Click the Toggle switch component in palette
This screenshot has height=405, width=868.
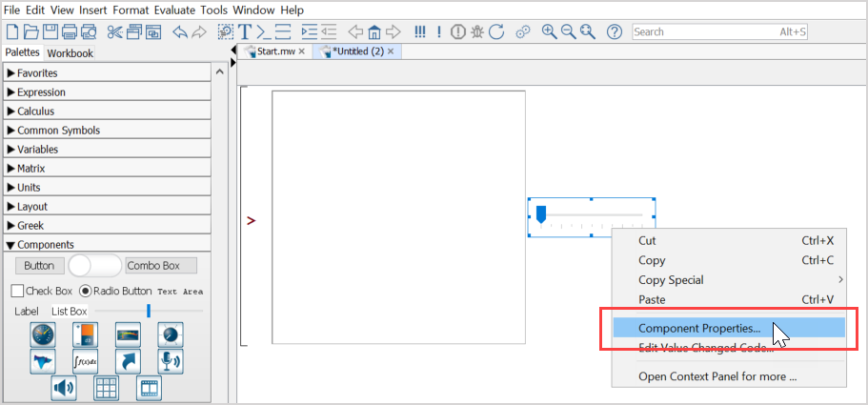(95, 266)
